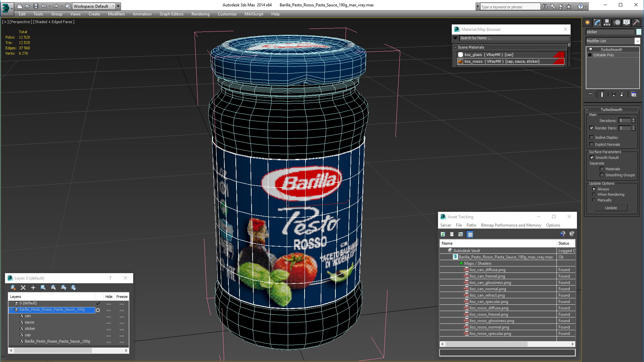Screen dimensions: 644x362
Task: Toggle Smooth Result checkbox
Action: pos(592,158)
